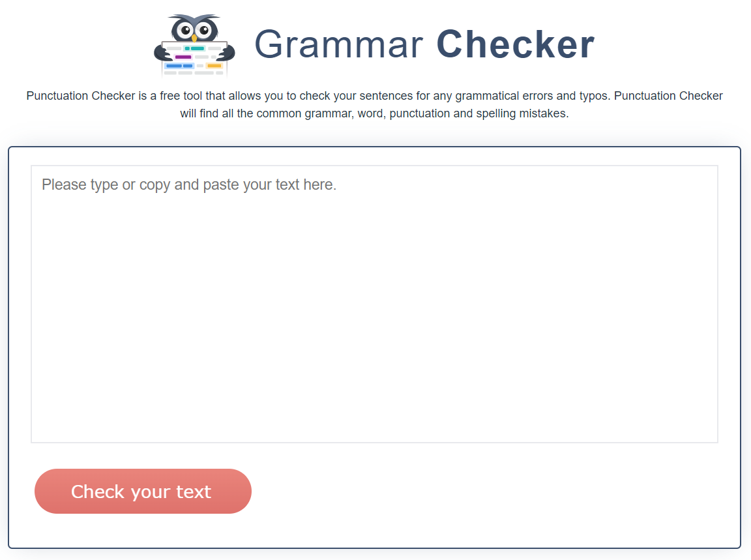The height and width of the screenshot is (560, 751).
Task: Click the first line of the description
Action: pyautogui.click(x=375, y=96)
